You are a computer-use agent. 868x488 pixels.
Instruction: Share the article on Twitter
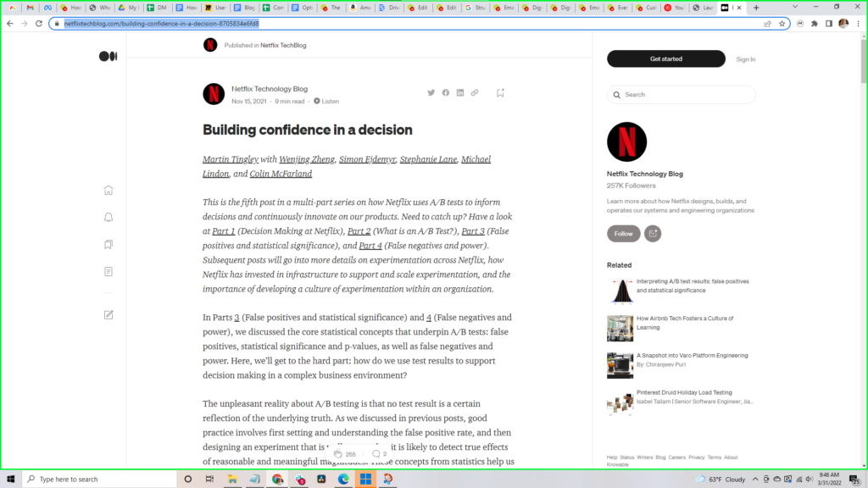[x=431, y=93]
